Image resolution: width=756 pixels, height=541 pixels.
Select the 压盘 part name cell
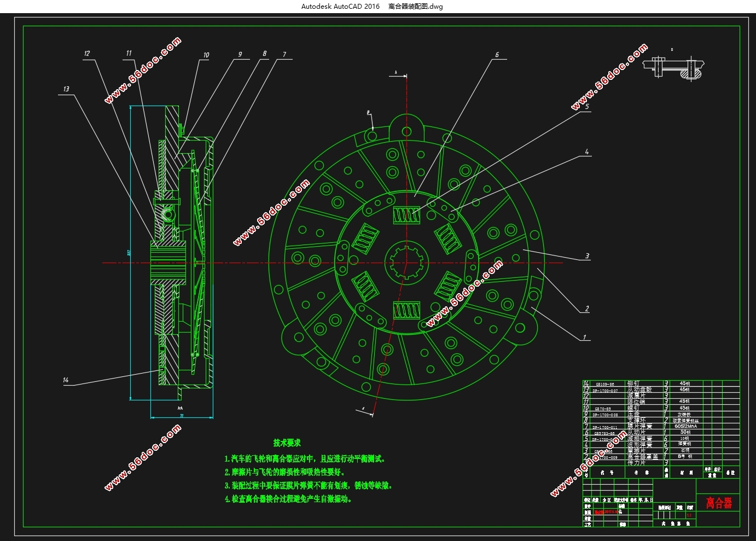[633, 414]
